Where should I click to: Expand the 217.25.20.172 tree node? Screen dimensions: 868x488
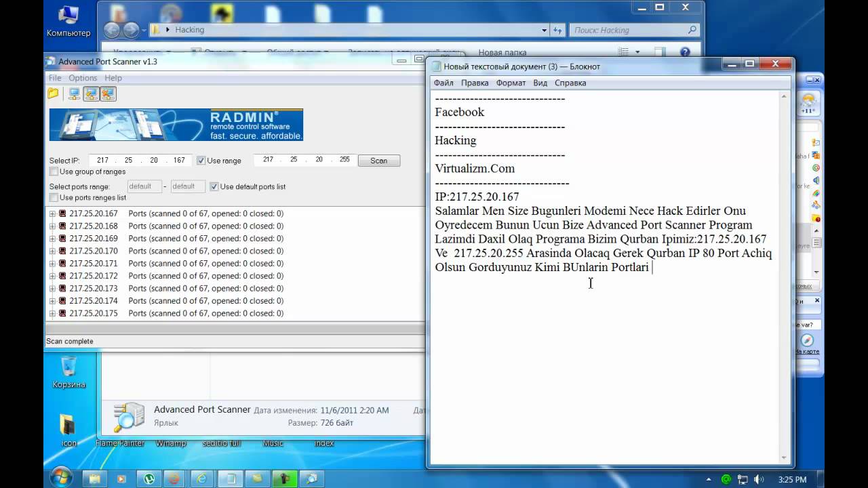point(52,276)
